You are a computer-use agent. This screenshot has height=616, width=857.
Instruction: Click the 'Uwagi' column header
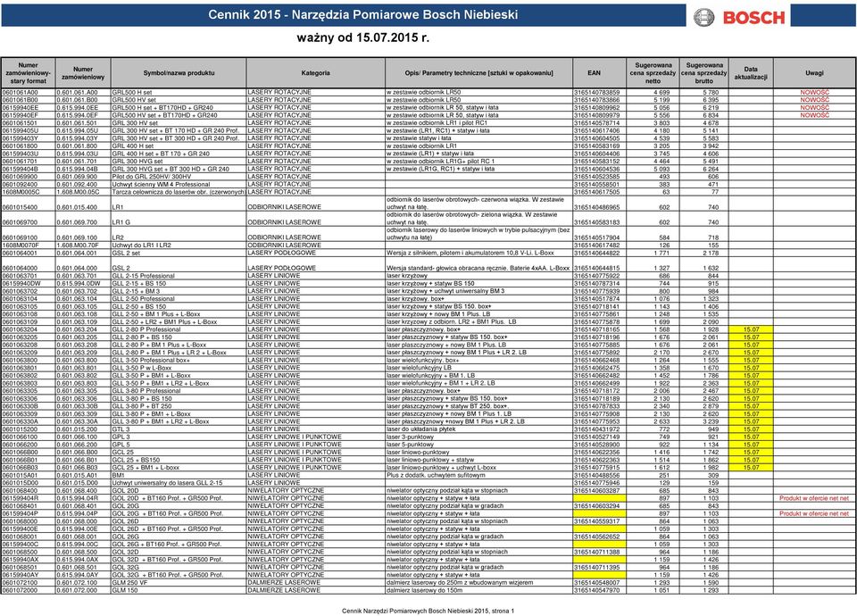[x=814, y=72]
